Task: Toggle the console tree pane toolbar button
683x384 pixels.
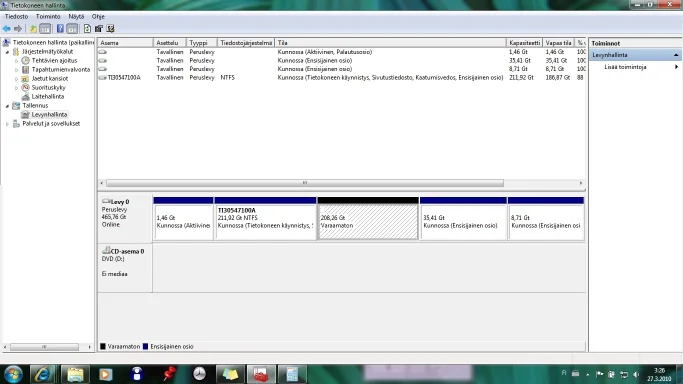Action: [x=45, y=29]
